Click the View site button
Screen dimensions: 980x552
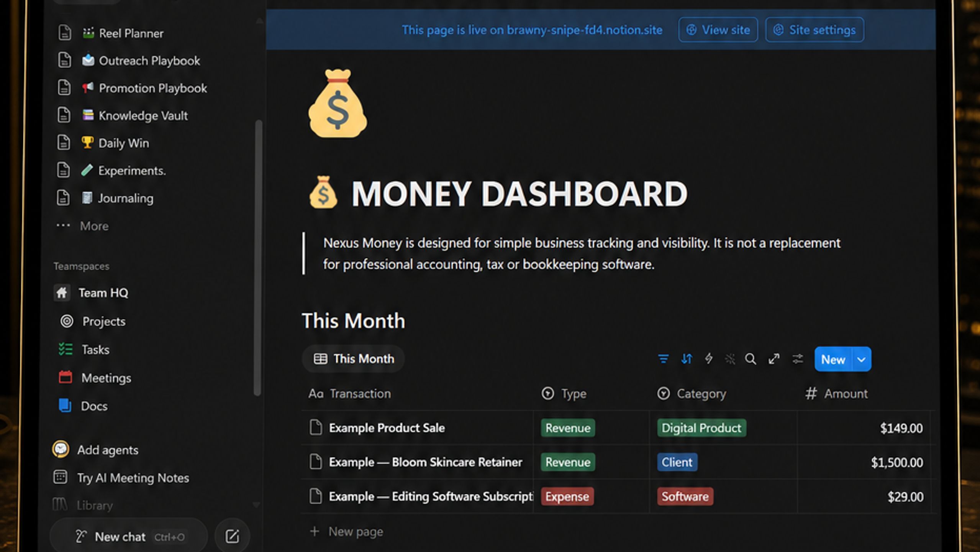point(718,30)
